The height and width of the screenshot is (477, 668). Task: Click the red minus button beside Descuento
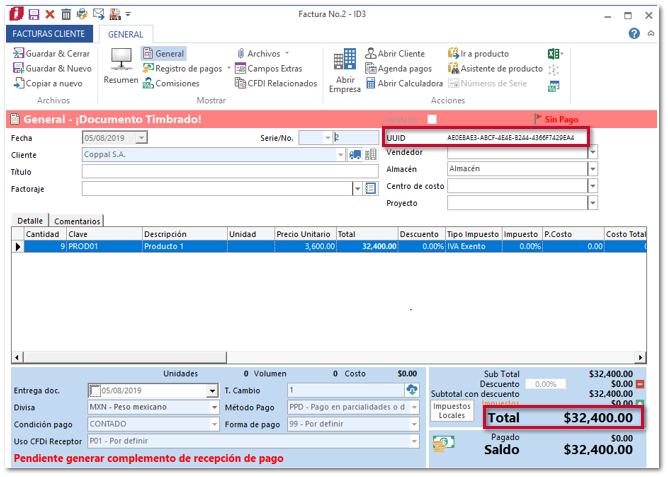[x=640, y=383]
